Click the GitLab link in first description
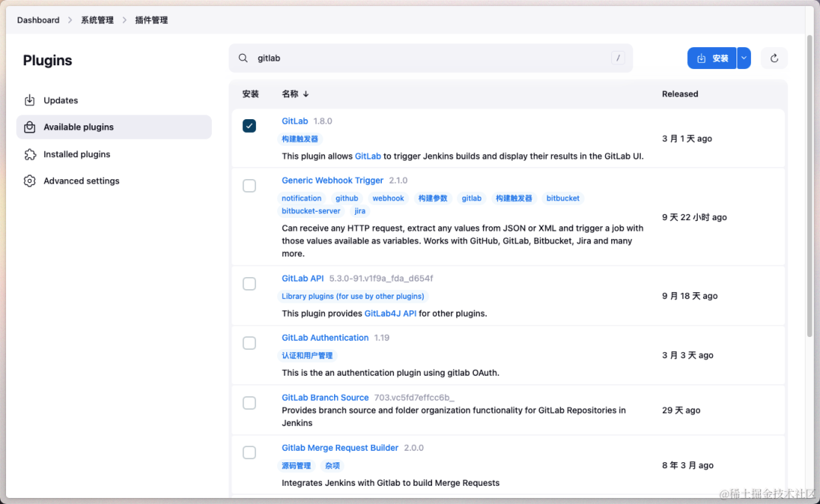Screen dimensions: 820x504 tap(367, 156)
